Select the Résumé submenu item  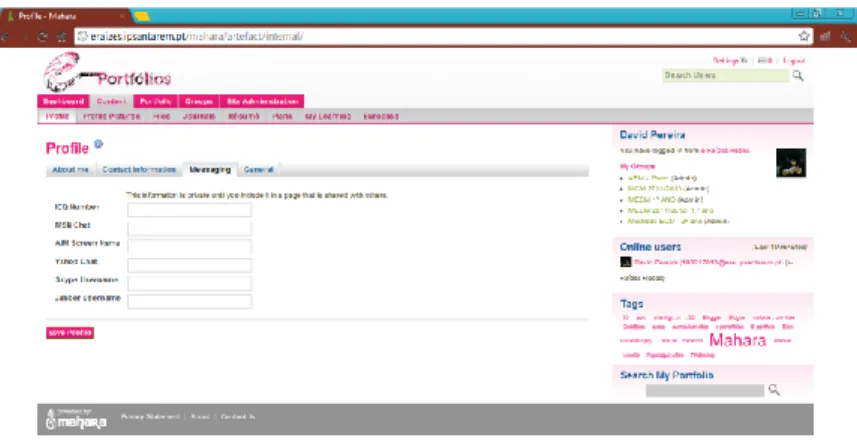click(244, 116)
